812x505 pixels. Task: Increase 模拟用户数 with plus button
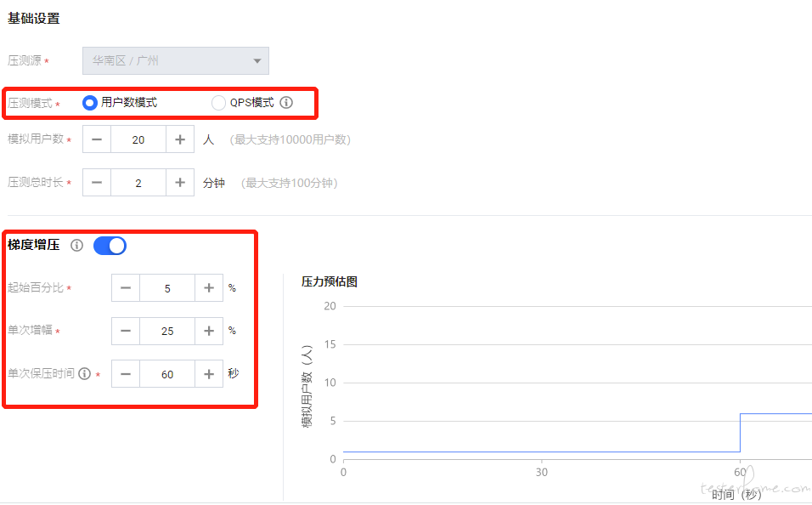point(180,139)
